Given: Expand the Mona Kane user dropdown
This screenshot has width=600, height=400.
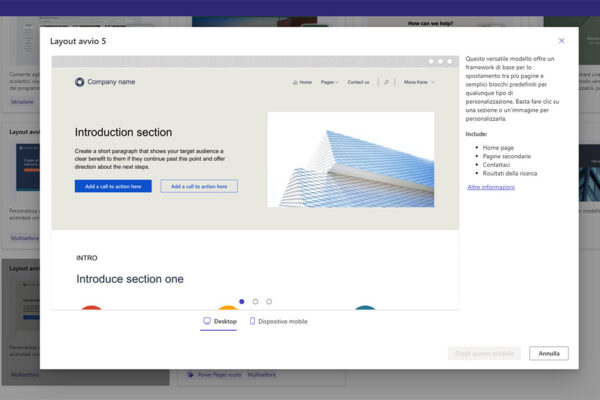Looking at the screenshot, I should (x=419, y=82).
